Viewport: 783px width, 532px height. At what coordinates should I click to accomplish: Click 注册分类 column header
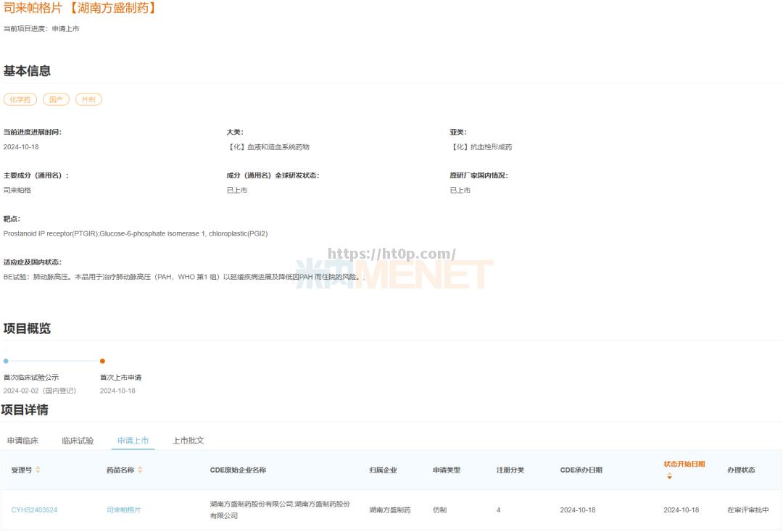click(x=510, y=470)
